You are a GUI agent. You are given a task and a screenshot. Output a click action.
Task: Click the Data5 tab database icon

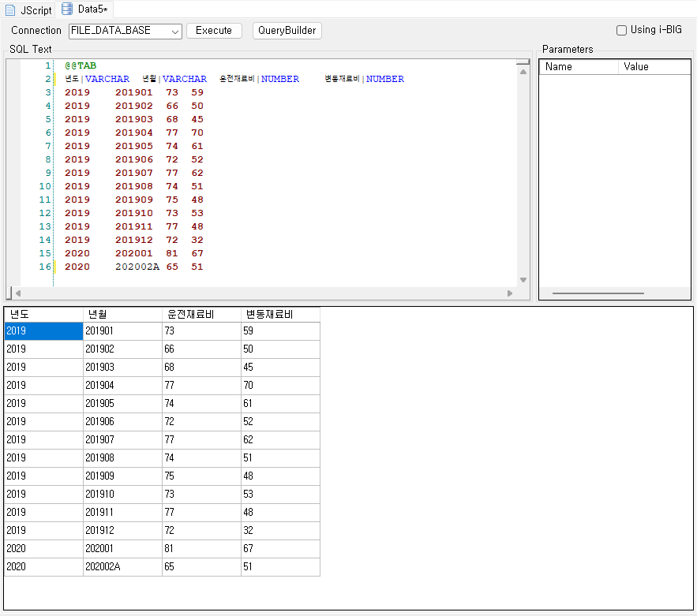coord(67,9)
